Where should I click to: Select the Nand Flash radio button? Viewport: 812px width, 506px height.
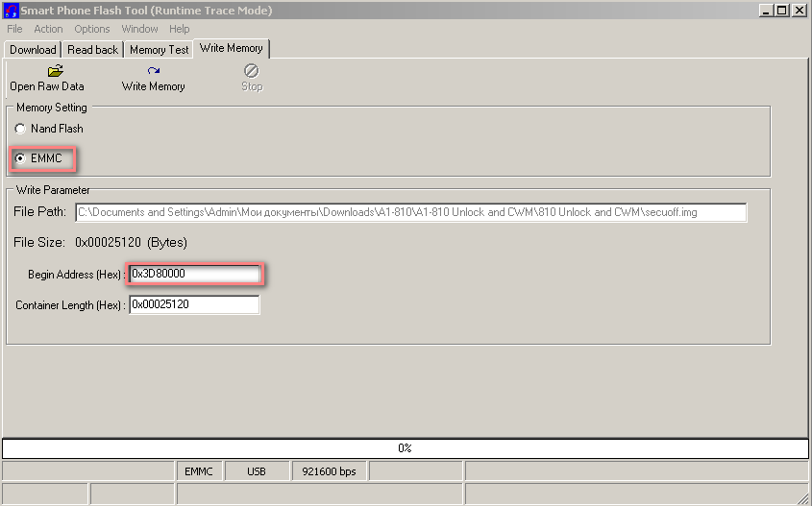click(x=20, y=129)
